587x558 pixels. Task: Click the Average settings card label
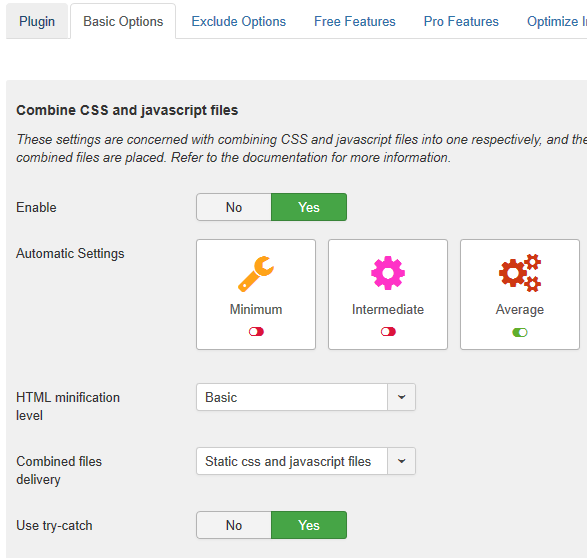click(520, 310)
